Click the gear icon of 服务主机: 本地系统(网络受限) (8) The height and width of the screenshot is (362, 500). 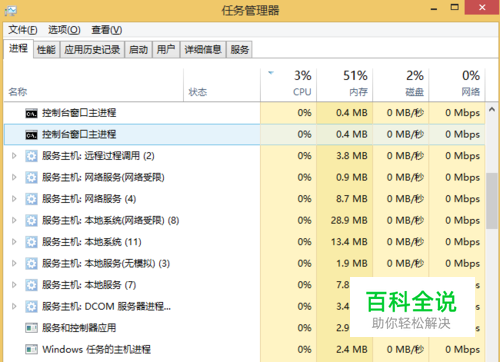[x=31, y=221]
